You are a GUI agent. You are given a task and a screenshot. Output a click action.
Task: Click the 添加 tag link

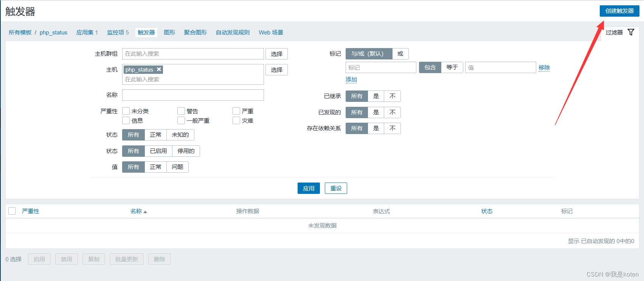(x=351, y=80)
